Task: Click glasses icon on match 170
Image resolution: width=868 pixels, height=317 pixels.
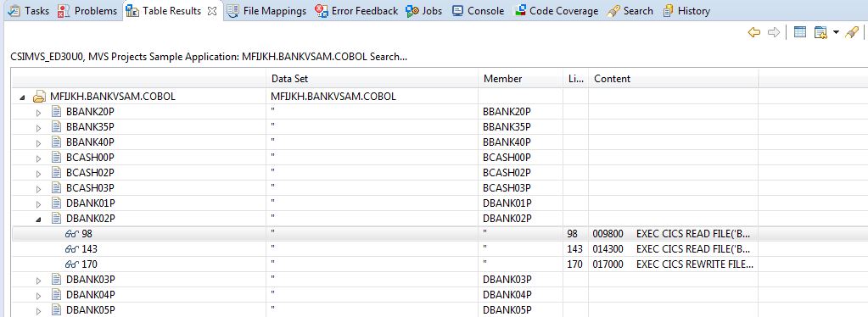Action: coord(72,264)
